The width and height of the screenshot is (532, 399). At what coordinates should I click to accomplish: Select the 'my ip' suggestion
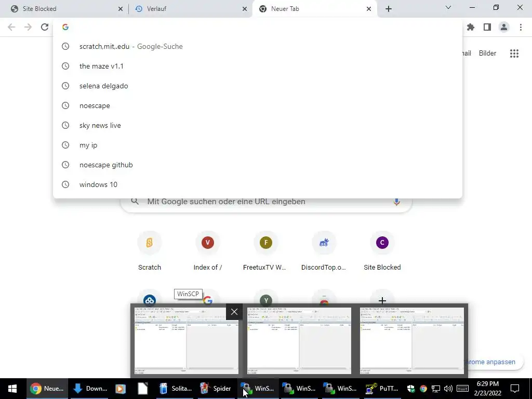pyautogui.click(x=258, y=145)
